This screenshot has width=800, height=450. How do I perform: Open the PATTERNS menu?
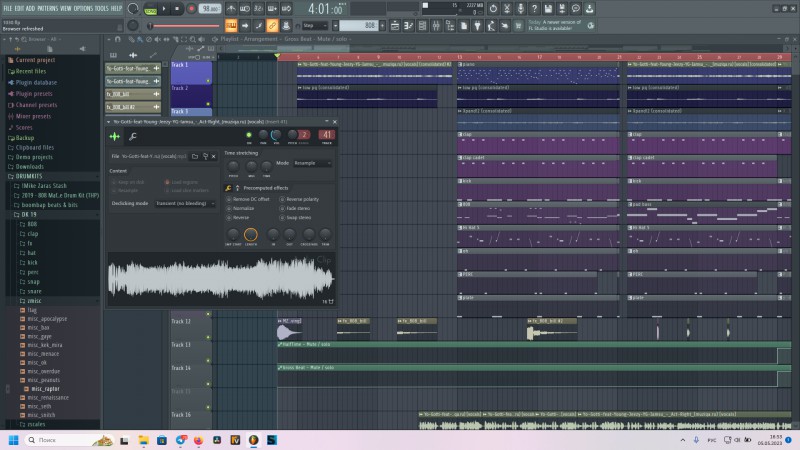tap(47, 8)
